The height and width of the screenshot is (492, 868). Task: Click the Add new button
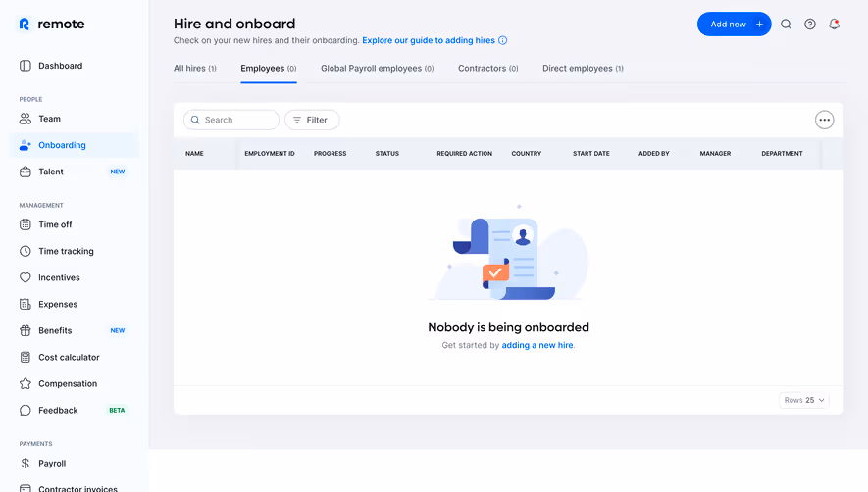pyautogui.click(x=734, y=25)
